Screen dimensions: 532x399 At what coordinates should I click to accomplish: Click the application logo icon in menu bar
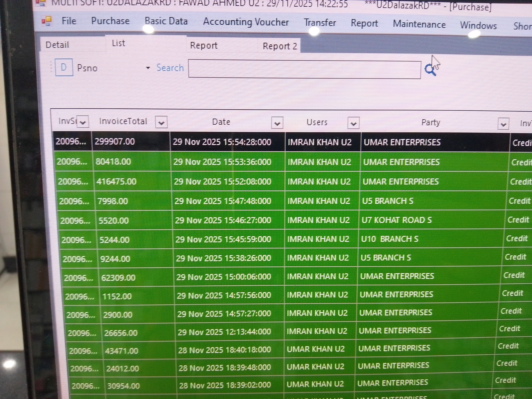point(47,21)
